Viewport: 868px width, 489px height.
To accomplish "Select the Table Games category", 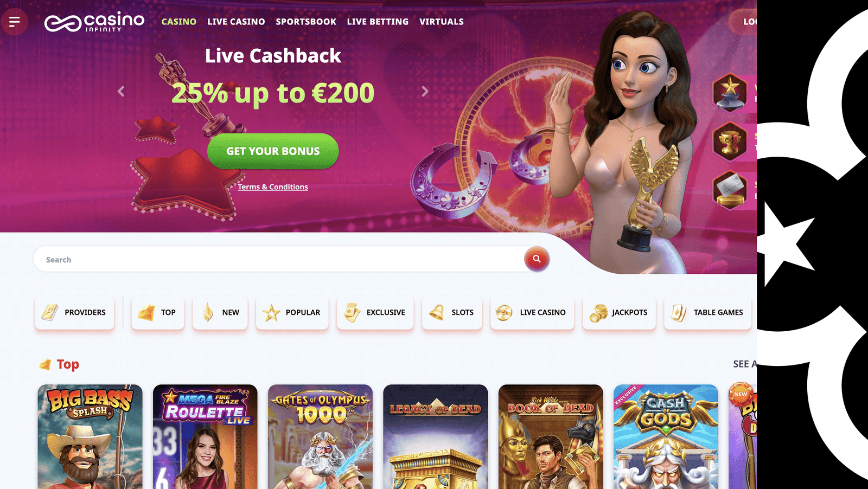I will pos(708,312).
